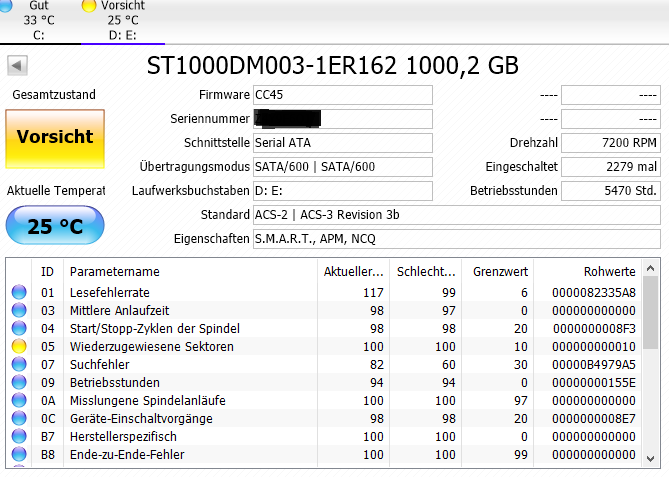Click status circle for Herstellerspezifisch row
The height and width of the screenshot is (477, 669).
[19, 436]
